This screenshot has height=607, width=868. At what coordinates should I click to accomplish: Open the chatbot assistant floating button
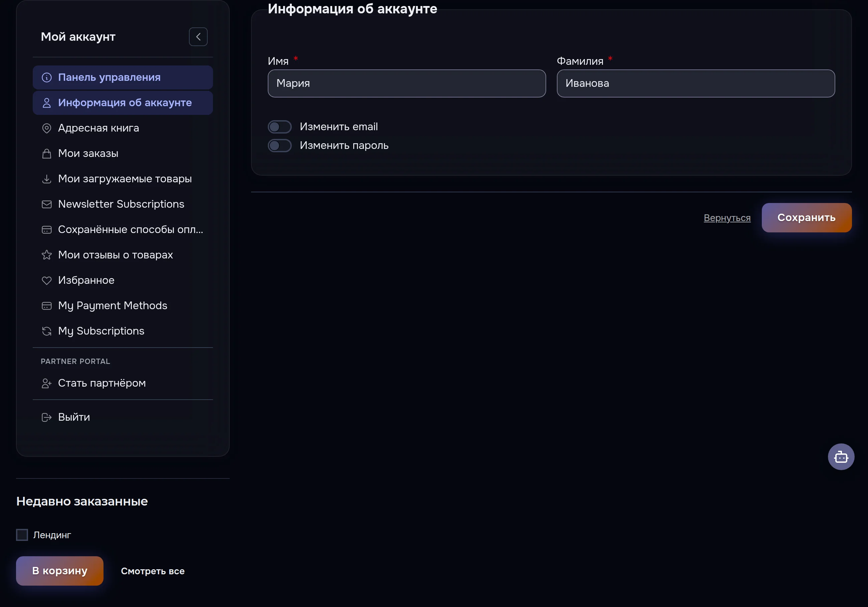841,456
